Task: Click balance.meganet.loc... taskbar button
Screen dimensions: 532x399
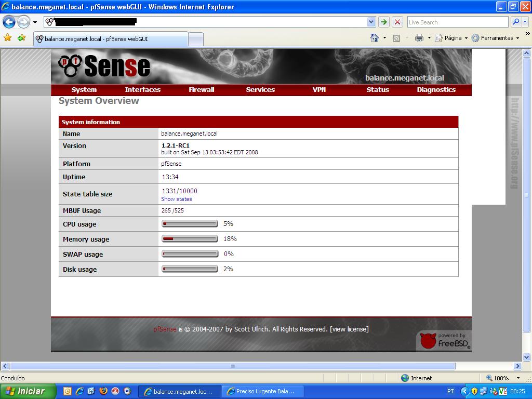Action: pos(180,392)
